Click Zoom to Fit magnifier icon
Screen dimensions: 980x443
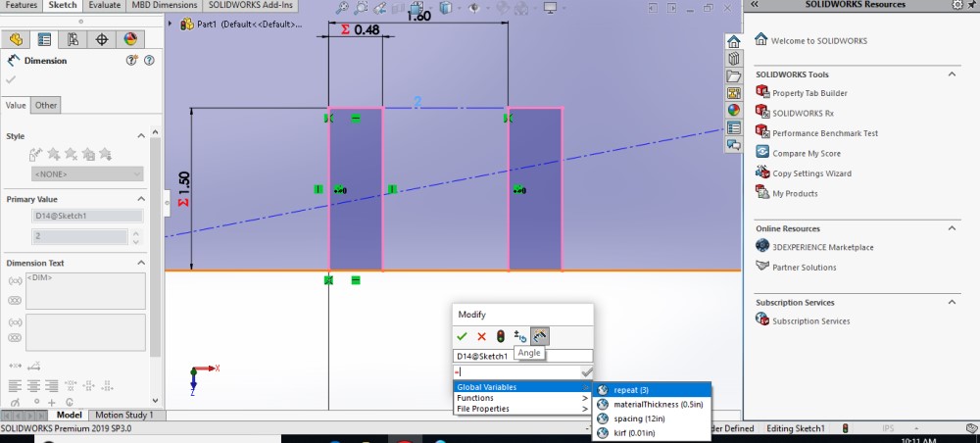(x=342, y=8)
